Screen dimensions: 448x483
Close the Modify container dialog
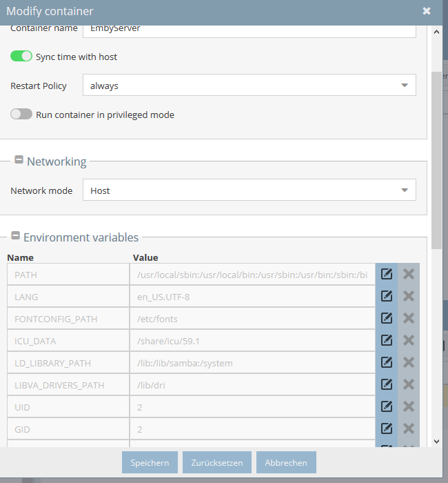pos(427,11)
